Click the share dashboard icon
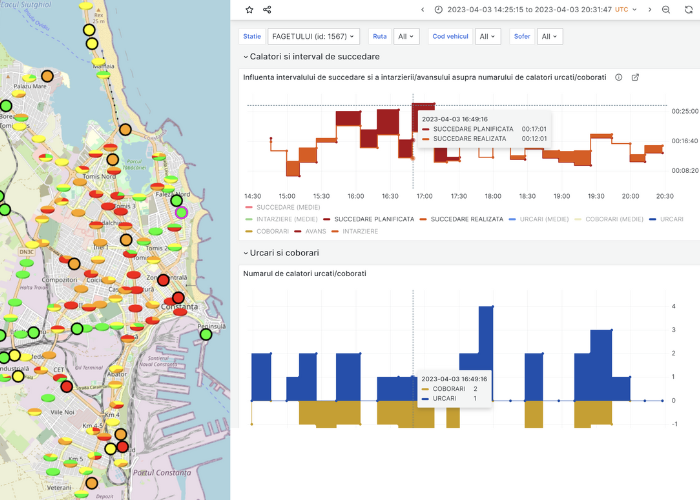Screen dimensions: 700x500 click(267, 9)
